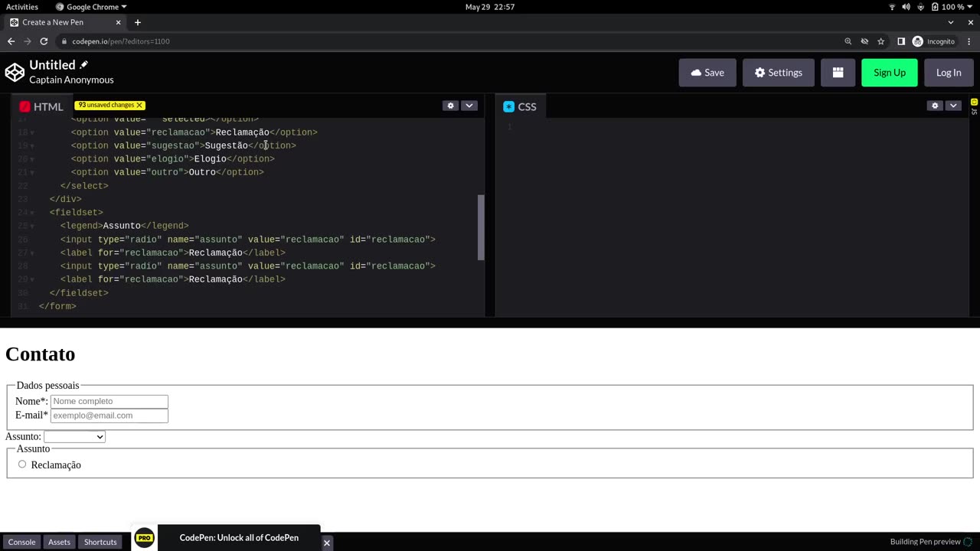Image resolution: width=980 pixels, height=551 pixels.
Task: Click the Captain Anonymous author name
Action: tap(71, 80)
